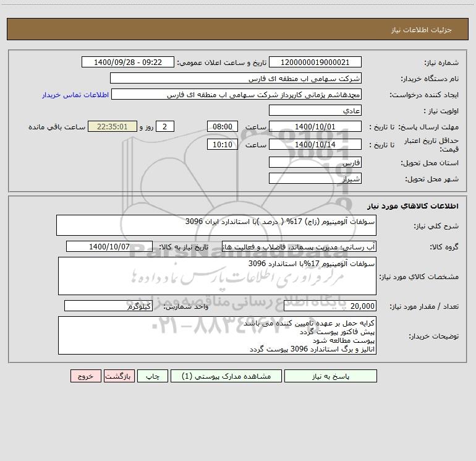This screenshot has height=461, width=476.
Task: Click the countdown timer 22:35:01
Action: click(x=113, y=126)
